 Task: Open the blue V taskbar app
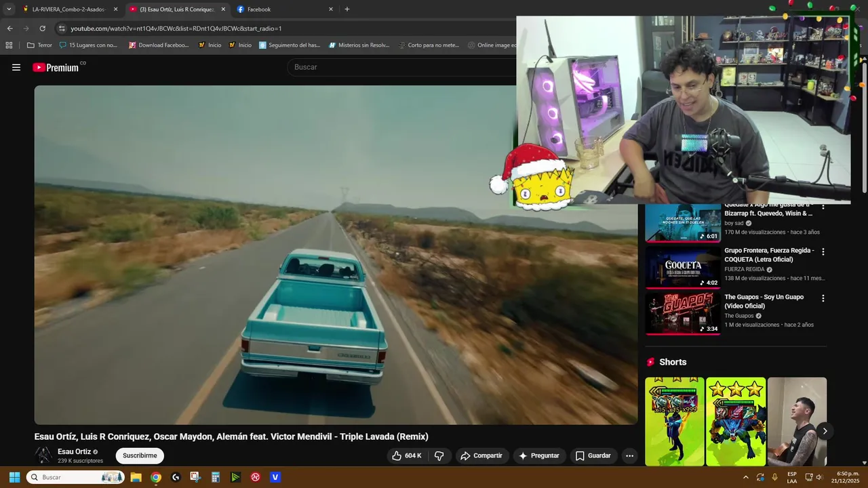click(275, 477)
